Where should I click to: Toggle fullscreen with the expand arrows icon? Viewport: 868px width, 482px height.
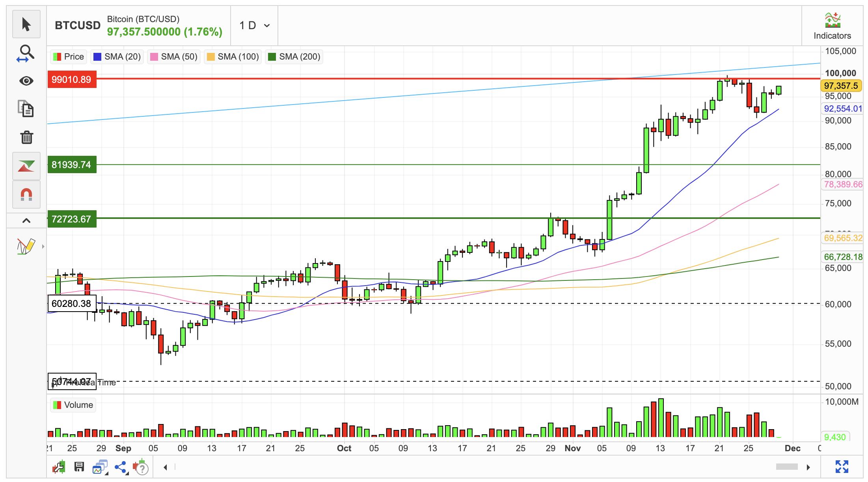click(842, 467)
